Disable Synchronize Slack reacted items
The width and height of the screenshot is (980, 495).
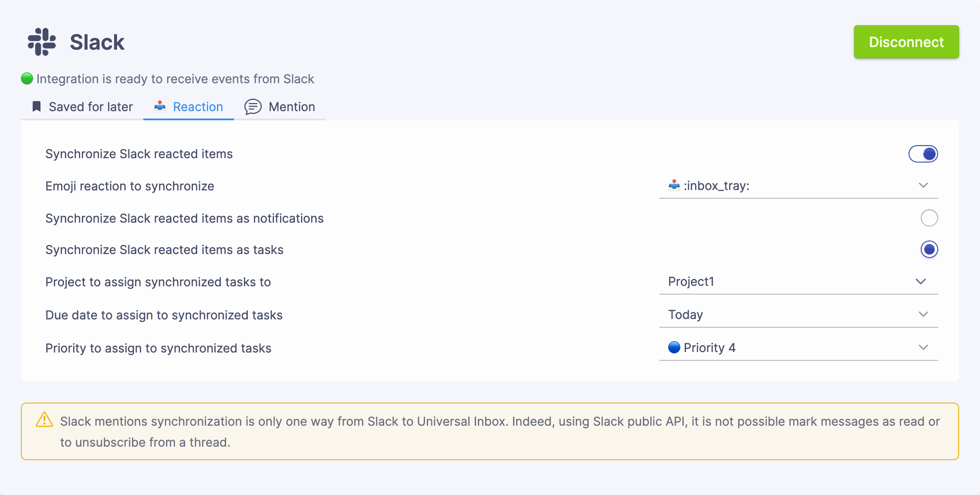coord(923,154)
